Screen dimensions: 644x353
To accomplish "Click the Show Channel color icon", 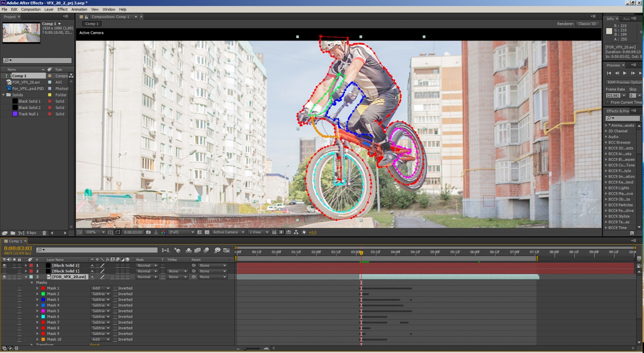I will tap(163, 232).
